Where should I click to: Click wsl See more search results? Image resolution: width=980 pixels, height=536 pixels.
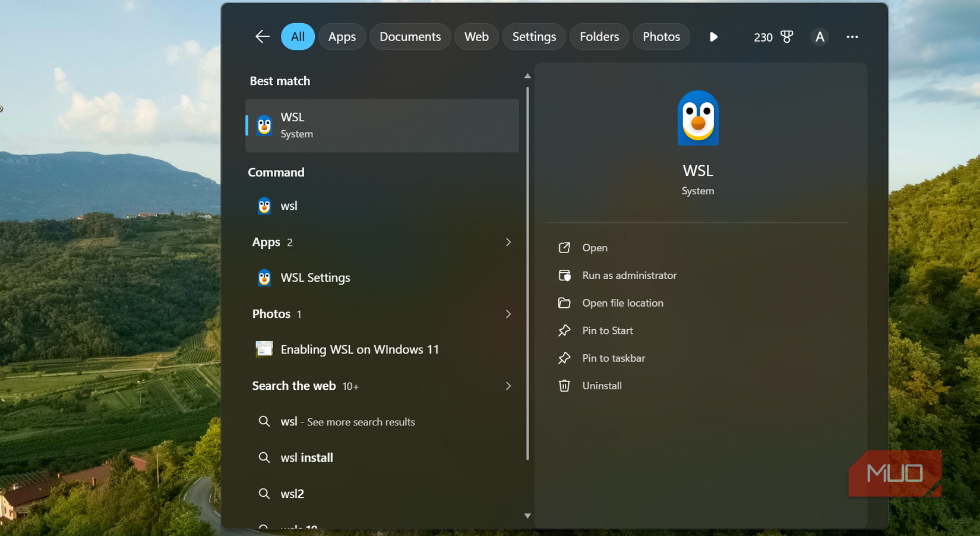tap(382, 421)
